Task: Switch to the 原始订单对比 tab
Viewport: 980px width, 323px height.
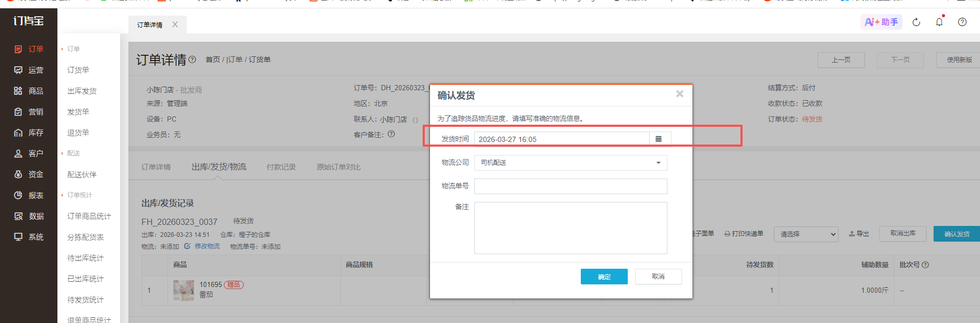Action: tap(339, 167)
